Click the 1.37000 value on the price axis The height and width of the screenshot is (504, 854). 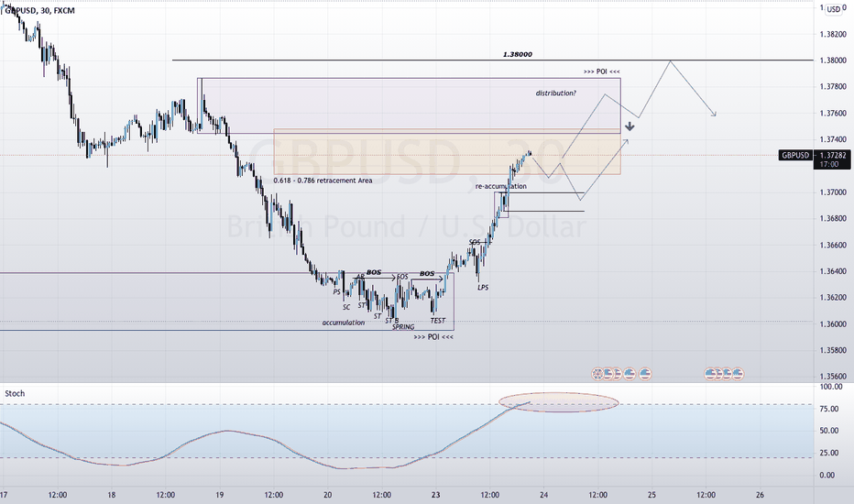point(833,192)
